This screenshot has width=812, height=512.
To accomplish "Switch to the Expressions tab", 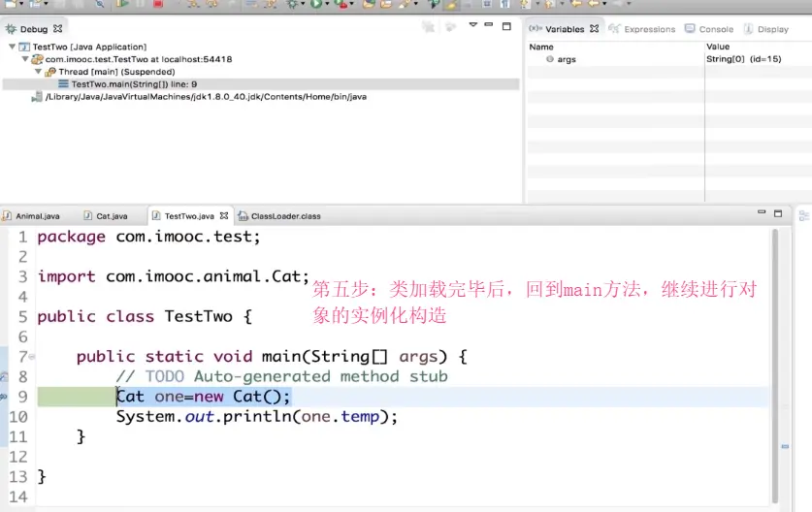I will coord(649,29).
